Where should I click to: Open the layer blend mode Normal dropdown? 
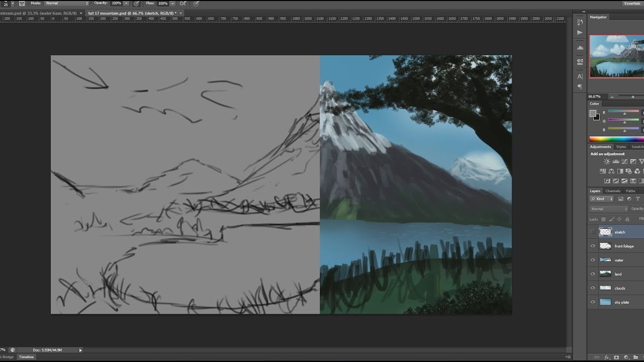click(x=609, y=209)
